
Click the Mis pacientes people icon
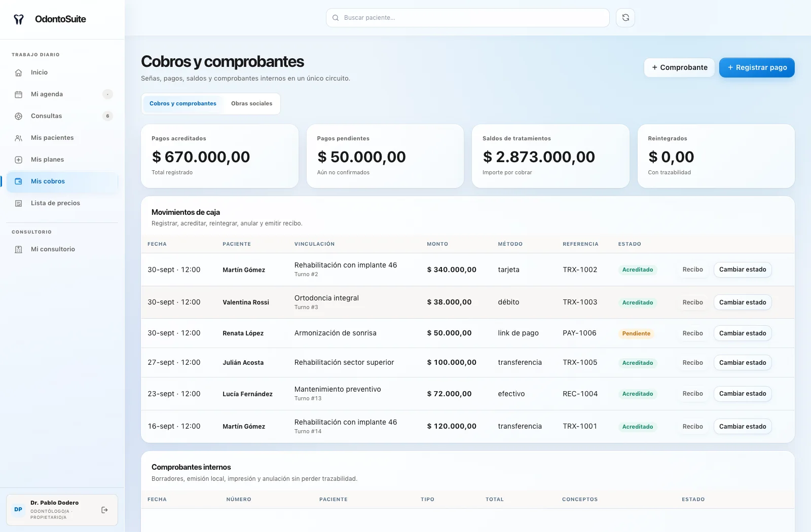[x=19, y=138]
